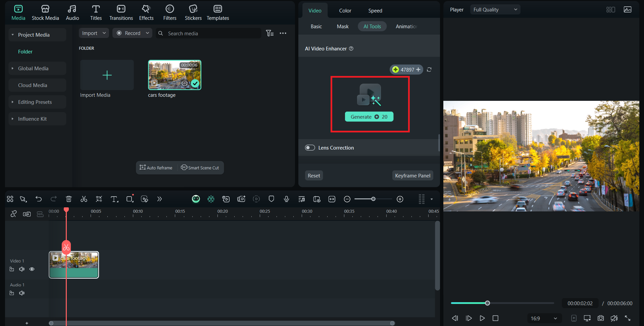Switch to the Basic sub-tab

tap(316, 26)
